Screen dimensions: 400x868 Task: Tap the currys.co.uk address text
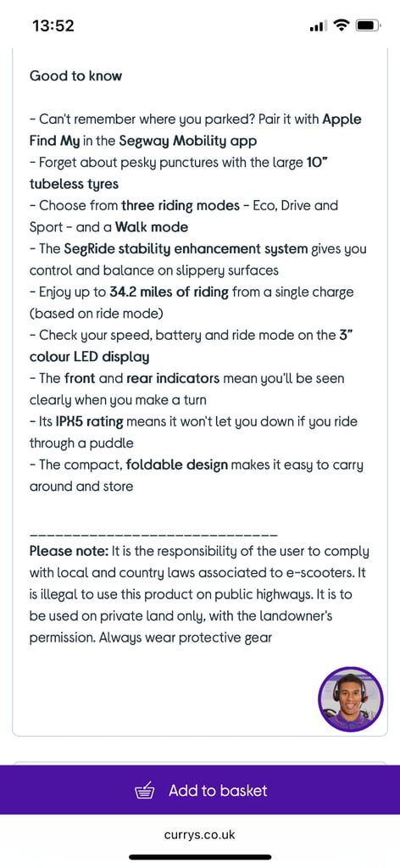coord(200,835)
